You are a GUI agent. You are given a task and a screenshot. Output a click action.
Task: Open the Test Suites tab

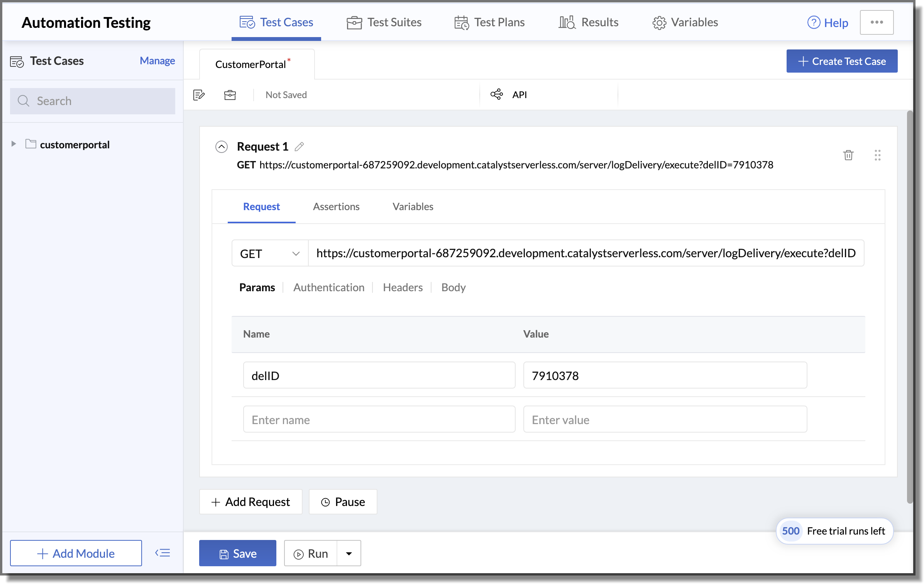click(x=384, y=22)
